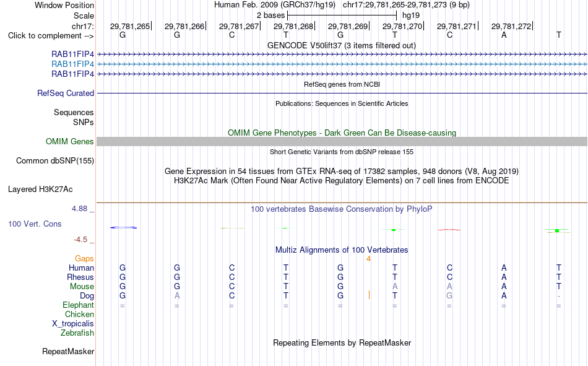Click the Window Position label
The width and height of the screenshot is (588, 366).
pyautogui.click(x=64, y=5)
